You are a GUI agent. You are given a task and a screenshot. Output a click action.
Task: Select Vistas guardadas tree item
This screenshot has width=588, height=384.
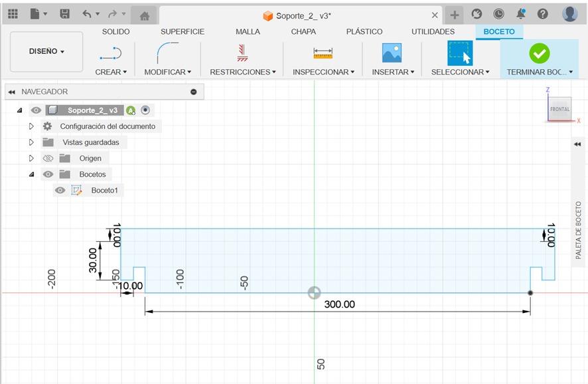pyautogui.click(x=91, y=142)
